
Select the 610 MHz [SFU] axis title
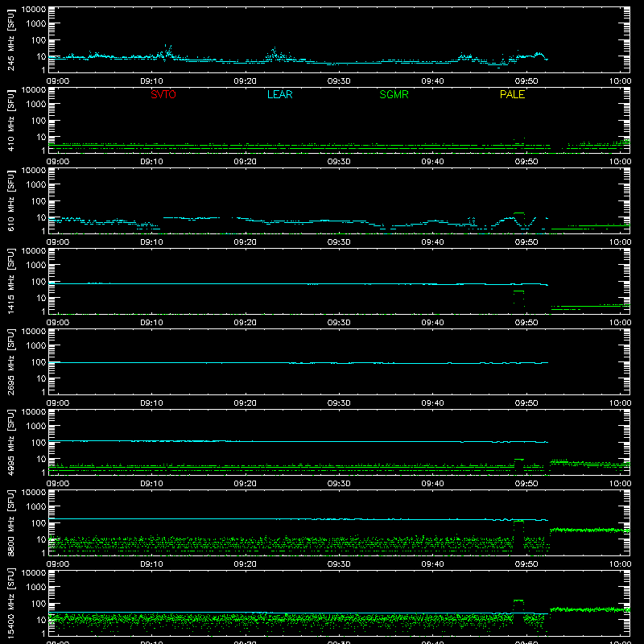[10, 200]
